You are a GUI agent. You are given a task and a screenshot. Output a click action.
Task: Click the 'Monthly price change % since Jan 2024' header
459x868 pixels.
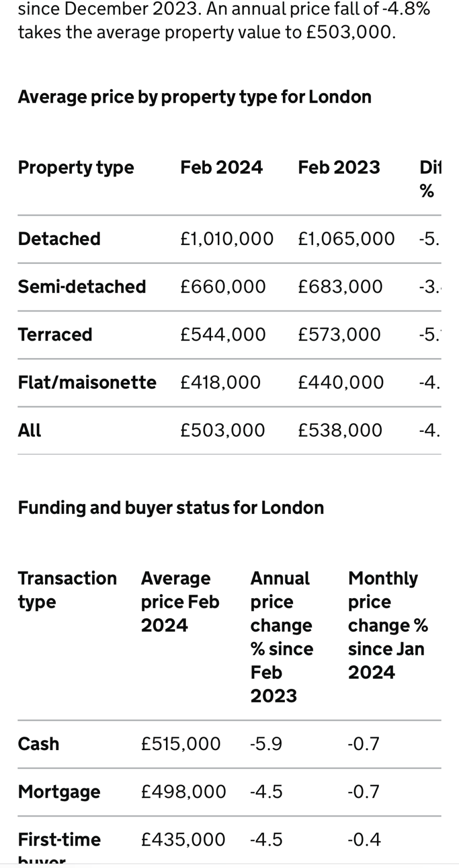(x=388, y=625)
